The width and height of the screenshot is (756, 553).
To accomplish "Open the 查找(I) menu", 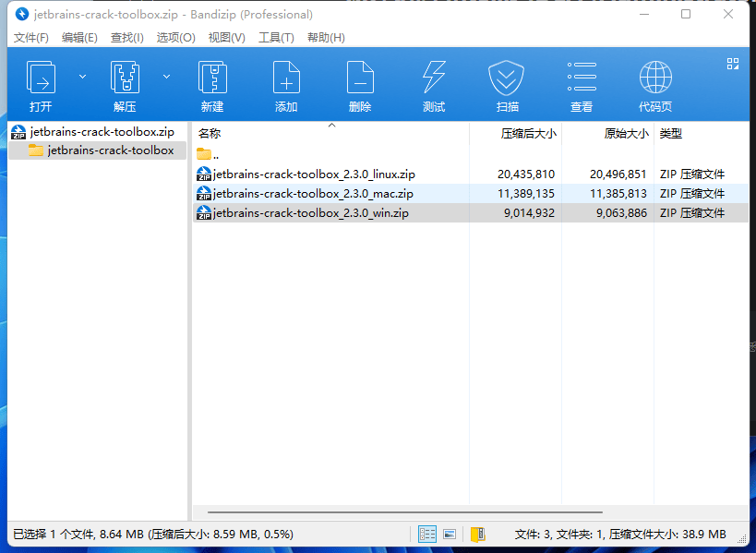I will pos(127,38).
